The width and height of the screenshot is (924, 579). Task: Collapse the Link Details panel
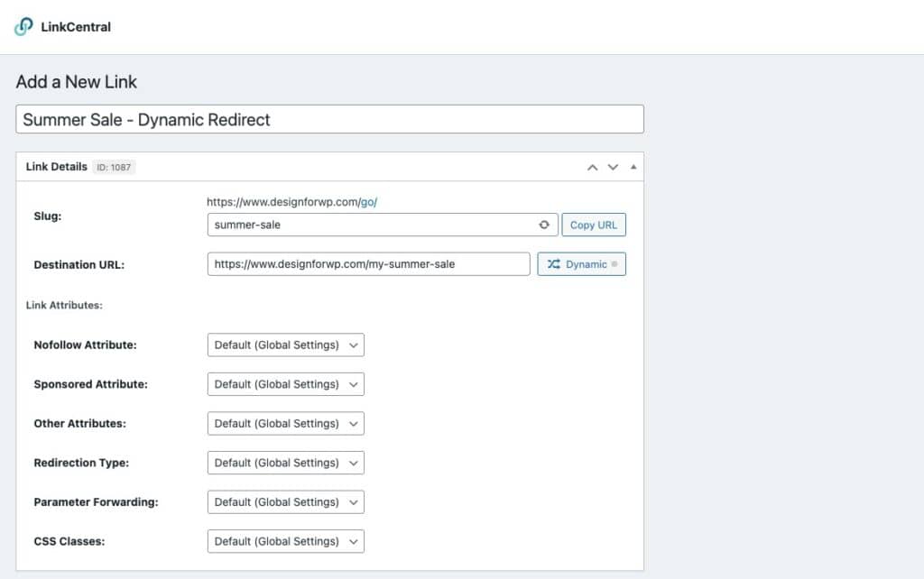pos(633,167)
